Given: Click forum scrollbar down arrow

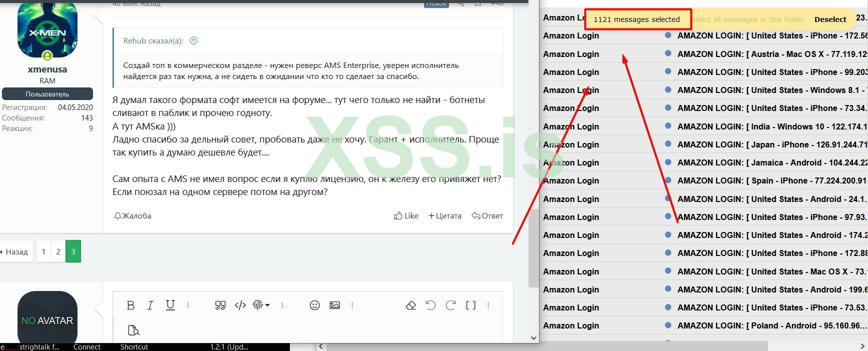Looking at the screenshot, I should pyautogui.click(x=533, y=338).
